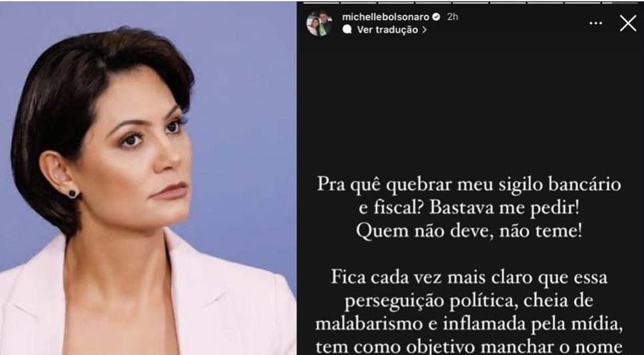Select the fifth story progress segment
644x355 pixels.
click(471, 3)
